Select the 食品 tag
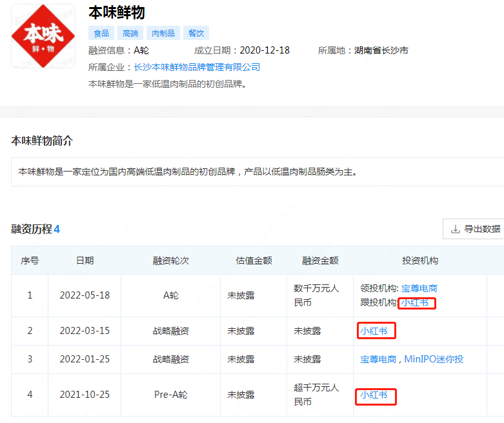504x423 pixels. pyautogui.click(x=101, y=34)
